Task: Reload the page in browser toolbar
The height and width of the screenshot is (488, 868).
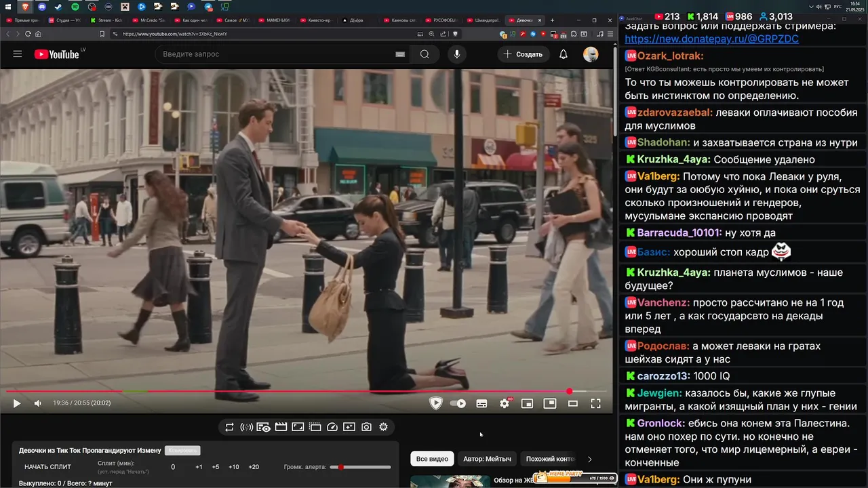Action: [28, 34]
